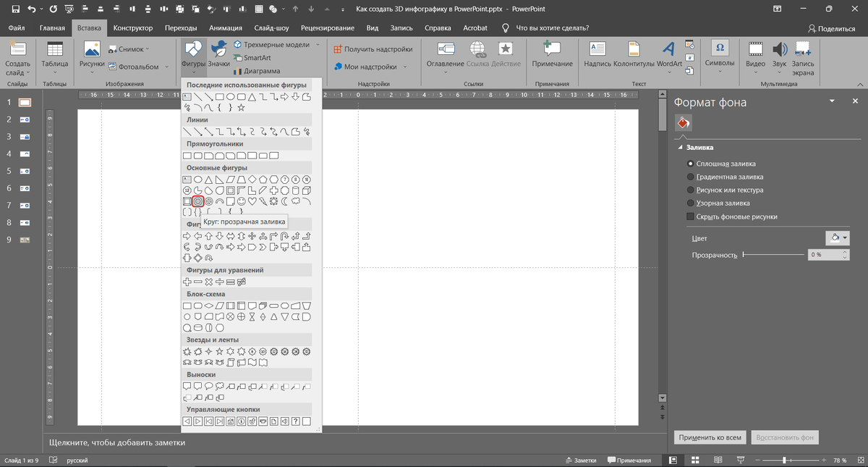Collapse the Заливка section
Image resolution: width=868 pixels, height=467 pixels.
pos(681,148)
